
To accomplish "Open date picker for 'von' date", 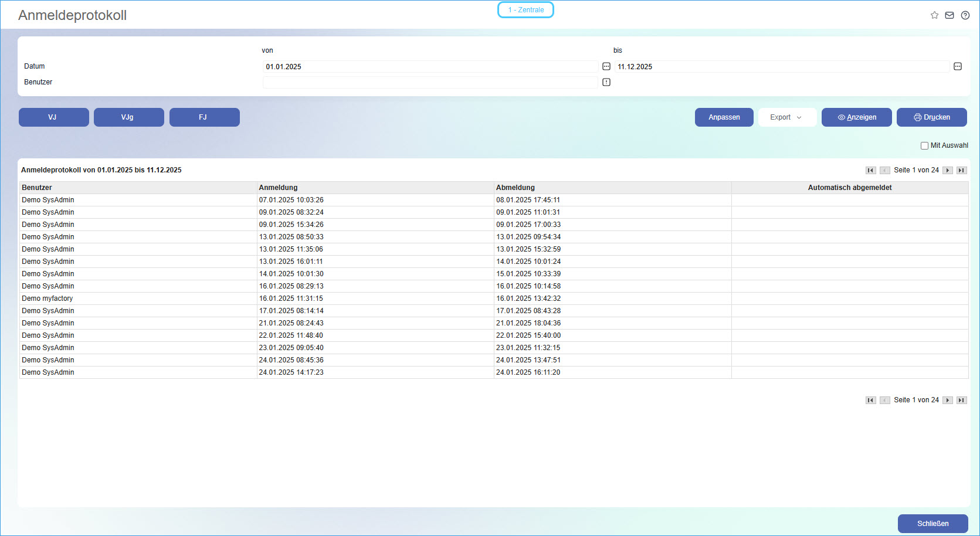I will (606, 67).
